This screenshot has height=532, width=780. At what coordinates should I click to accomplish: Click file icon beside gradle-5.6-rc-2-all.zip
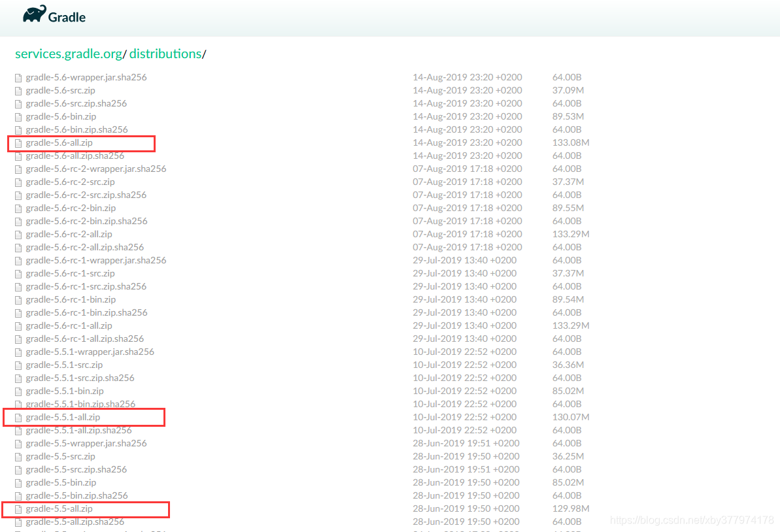click(18, 235)
